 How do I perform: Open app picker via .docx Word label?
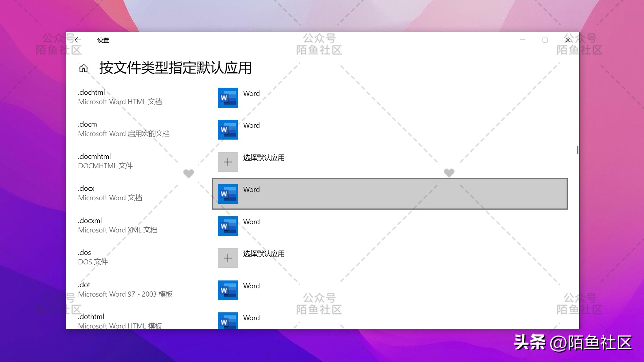pos(251,190)
